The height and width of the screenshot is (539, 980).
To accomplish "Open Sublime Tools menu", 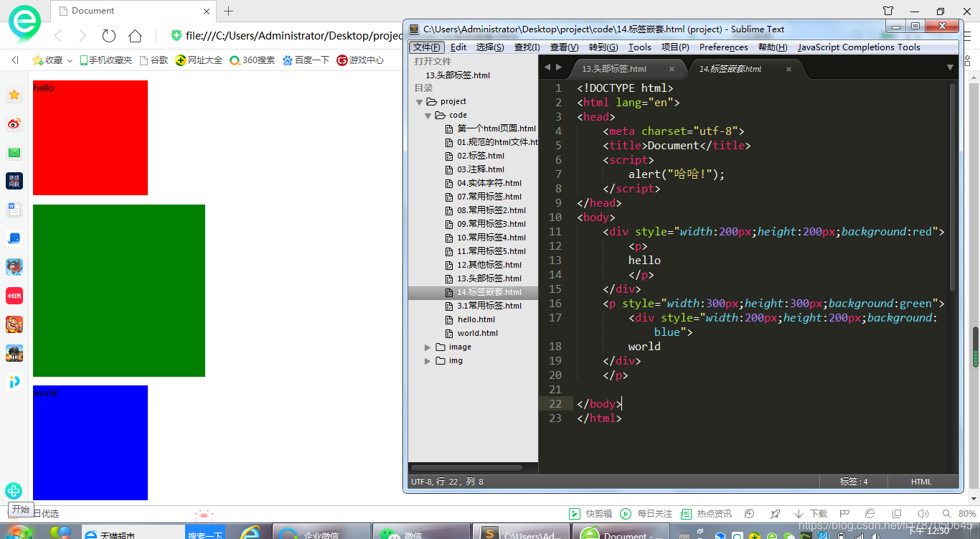I will click(x=640, y=47).
